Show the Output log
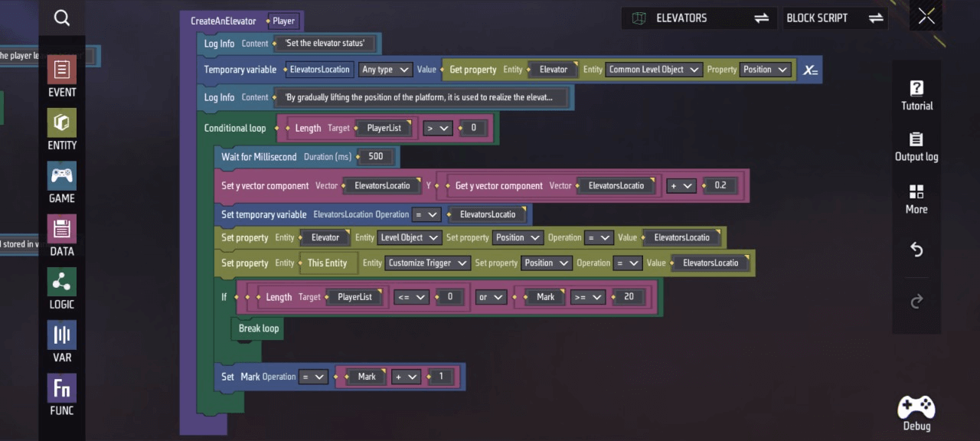 (916, 147)
